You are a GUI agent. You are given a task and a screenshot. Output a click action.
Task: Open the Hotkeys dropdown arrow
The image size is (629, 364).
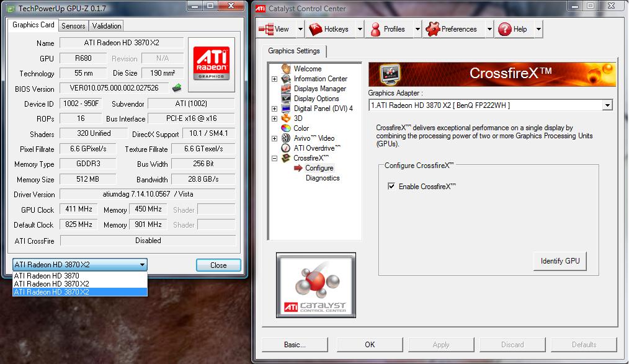tap(360, 29)
